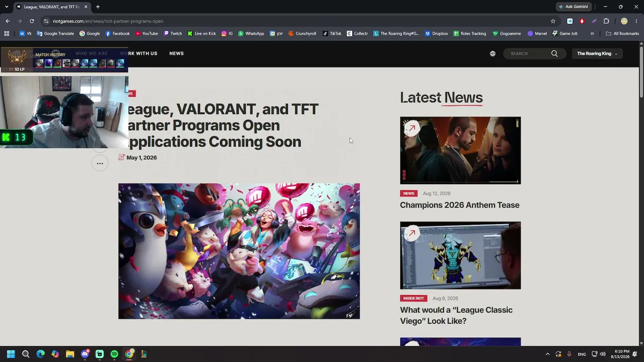Switch the ENG input language
The image size is (644, 362).
[582, 354]
